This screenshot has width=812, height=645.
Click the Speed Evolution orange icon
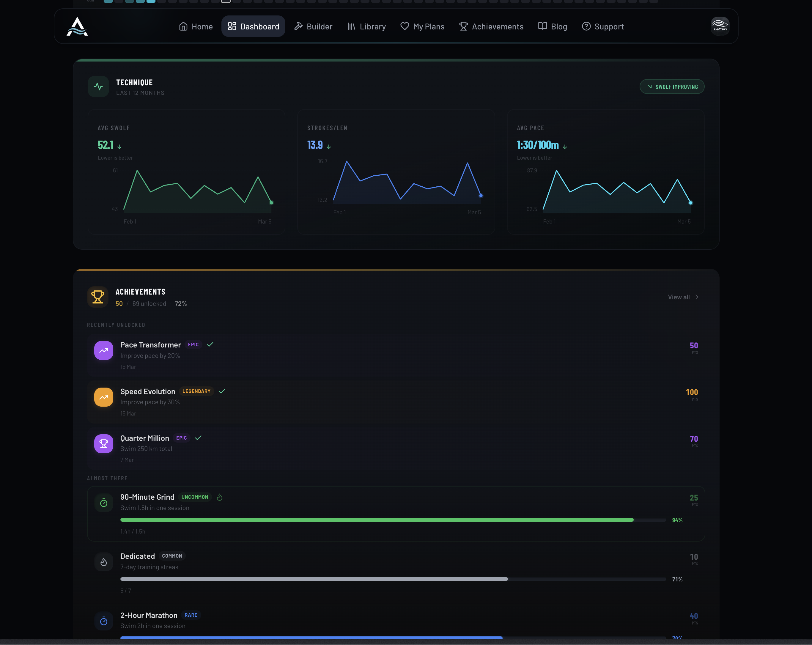(103, 397)
